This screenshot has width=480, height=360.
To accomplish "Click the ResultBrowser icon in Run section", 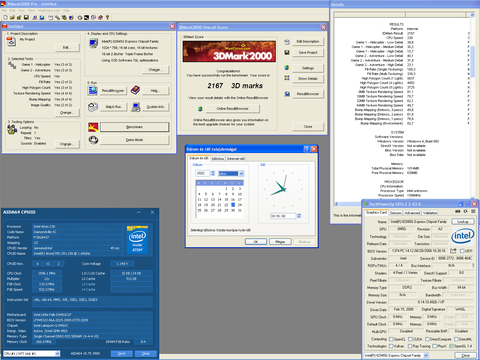I will 93,90.
